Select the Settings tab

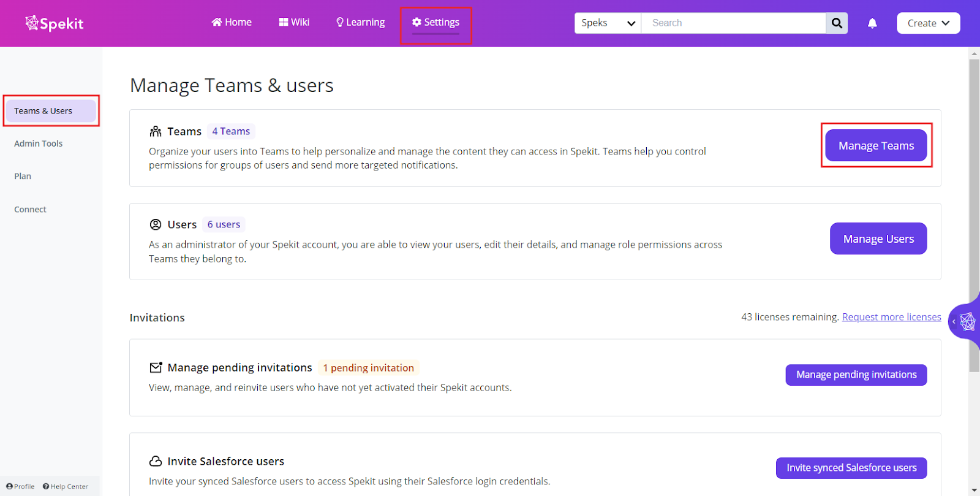pyautogui.click(x=435, y=22)
